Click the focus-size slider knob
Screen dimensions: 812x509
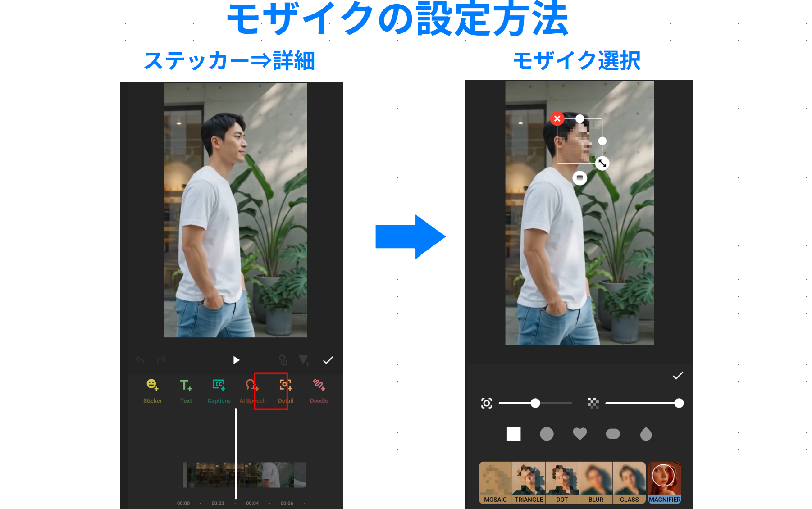coord(535,403)
